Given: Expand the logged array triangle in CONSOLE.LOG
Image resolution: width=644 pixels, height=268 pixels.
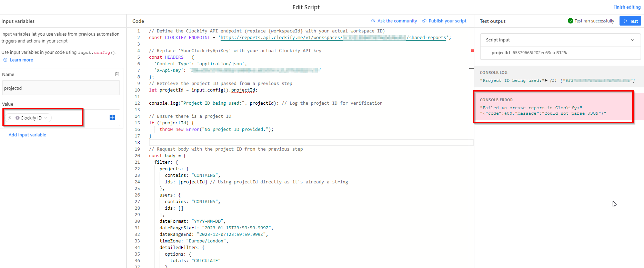Looking at the screenshot, I should 546,80.
